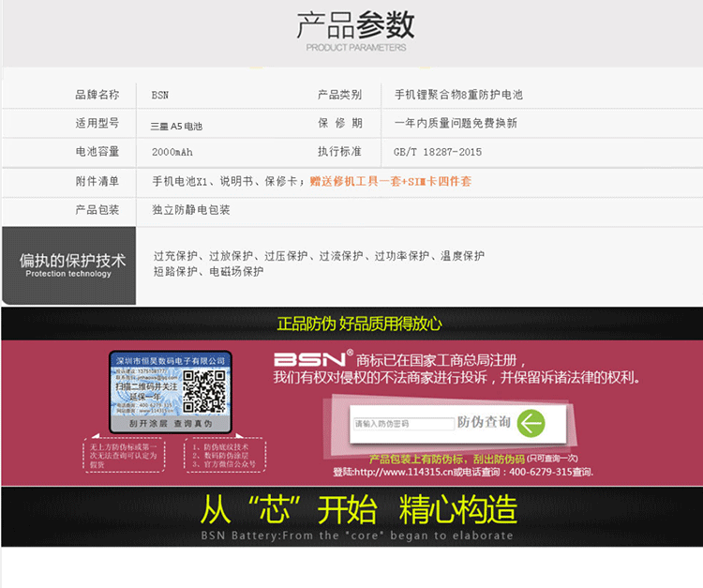Click the GB/T 18287-2015 standard value
This screenshot has width=703, height=588.
437,152
